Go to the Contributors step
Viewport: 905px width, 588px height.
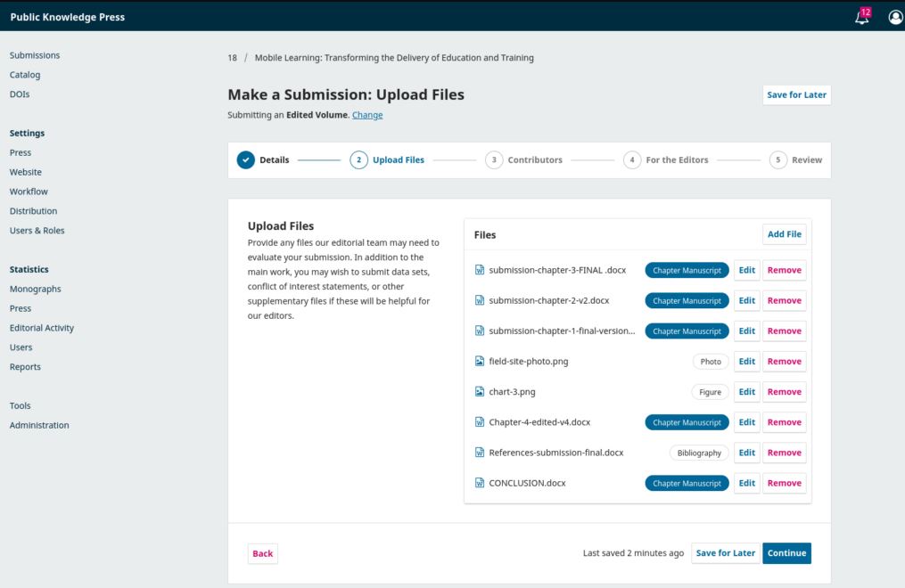pyautogui.click(x=523, y=159)
